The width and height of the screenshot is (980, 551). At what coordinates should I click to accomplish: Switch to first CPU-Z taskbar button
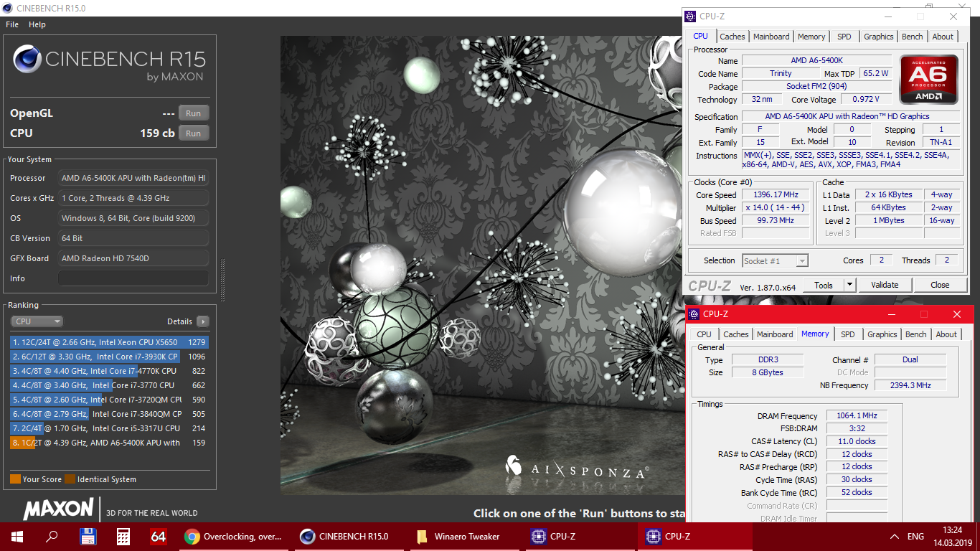(580, 536)
